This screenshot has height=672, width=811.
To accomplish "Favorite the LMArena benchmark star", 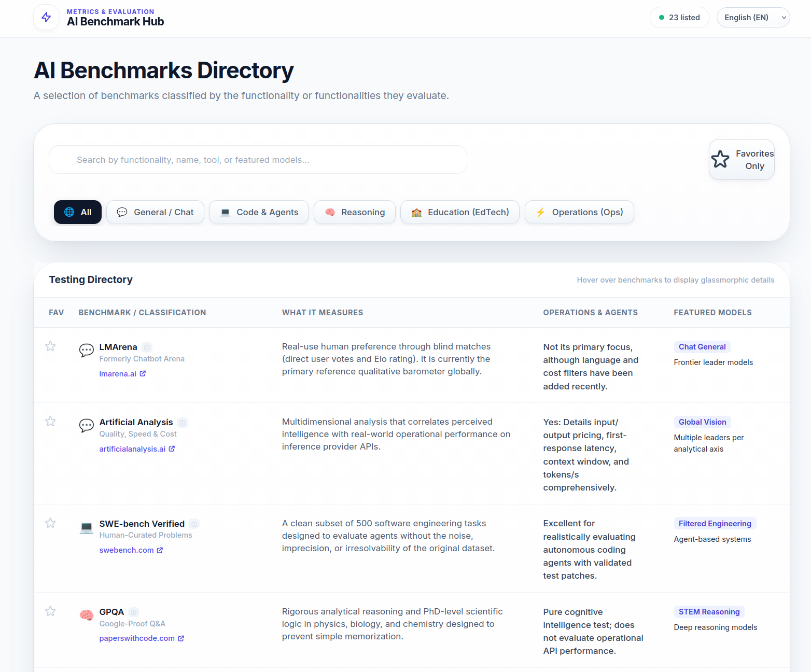I will click(50, 346).
